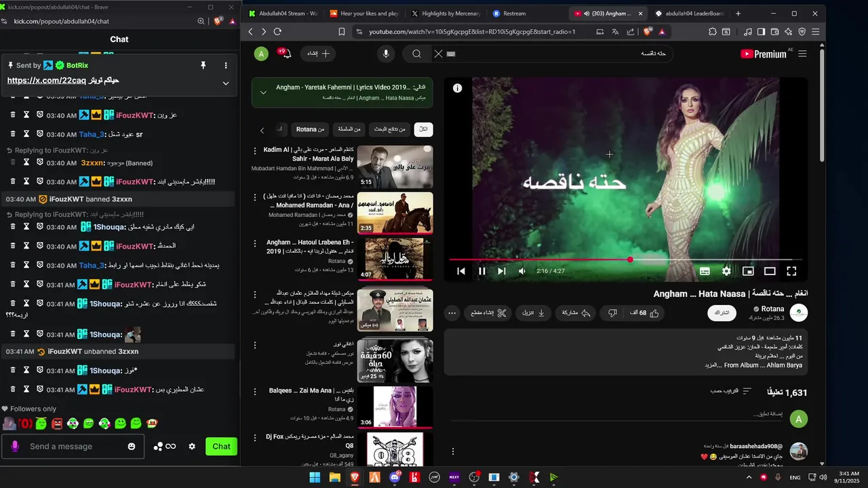Open emoji picker in chat input
The image size is (868, 488).
point(132,447)
